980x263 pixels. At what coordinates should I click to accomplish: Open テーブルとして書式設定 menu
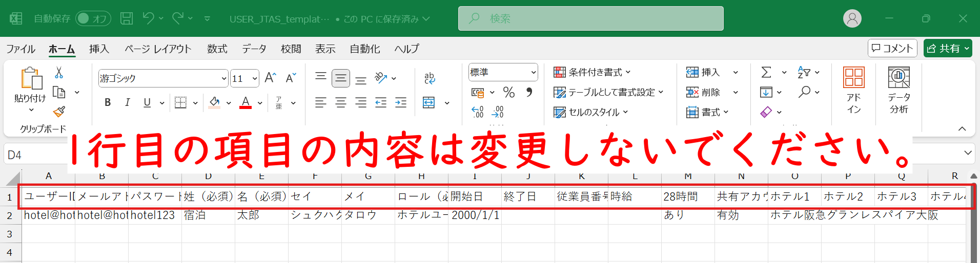608,92
